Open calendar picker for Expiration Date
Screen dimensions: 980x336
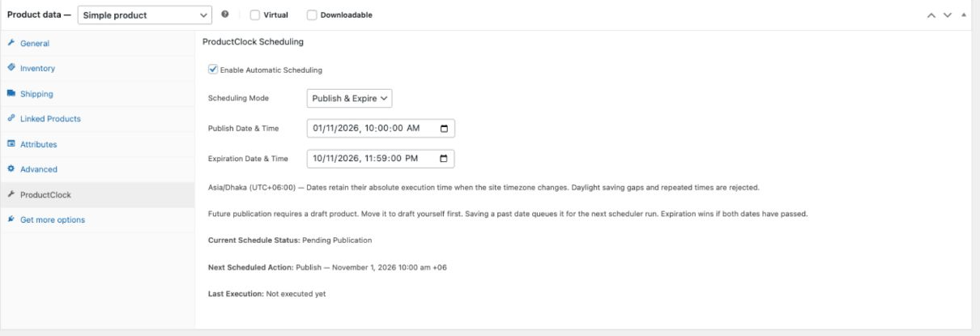click(x=443, y=159)
